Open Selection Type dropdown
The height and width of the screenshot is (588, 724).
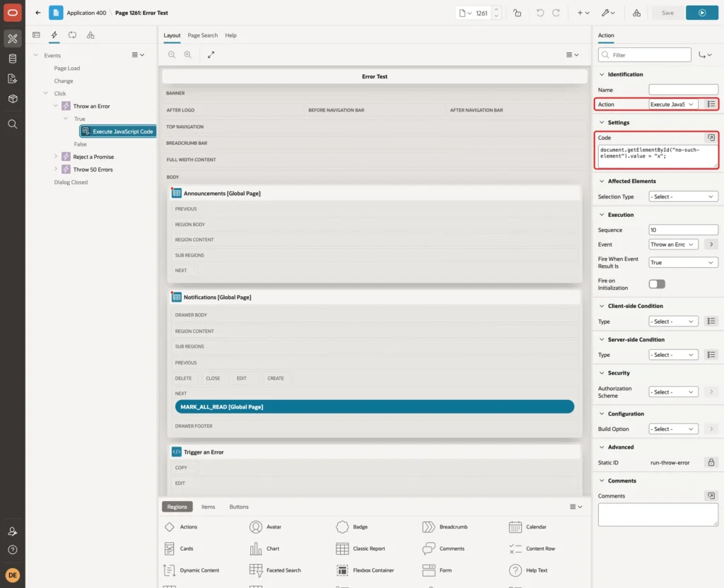(683, 196)
